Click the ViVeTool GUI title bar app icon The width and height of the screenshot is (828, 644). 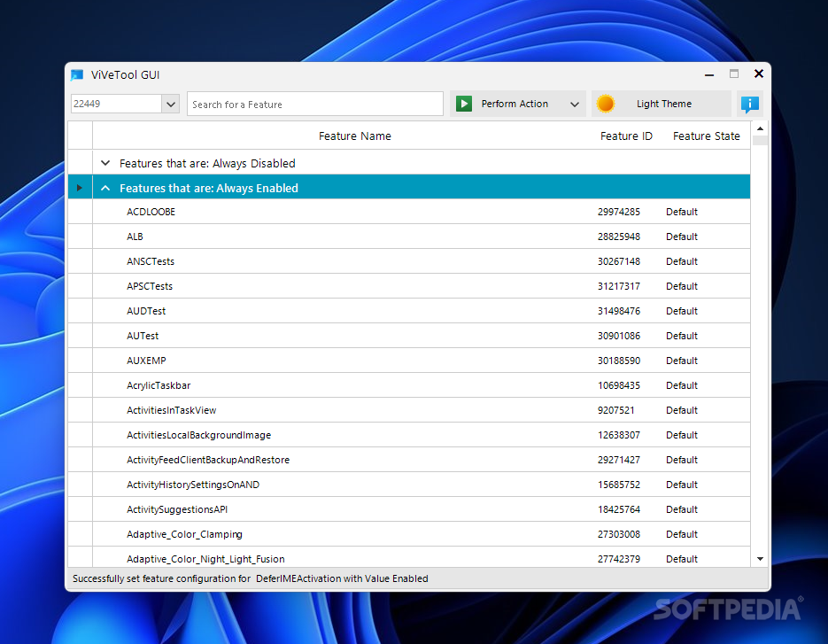pos(77,75)
